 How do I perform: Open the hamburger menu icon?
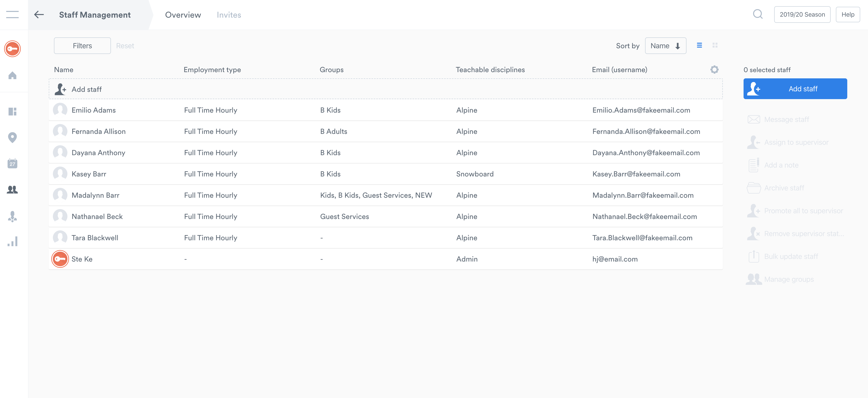point(12,15)
